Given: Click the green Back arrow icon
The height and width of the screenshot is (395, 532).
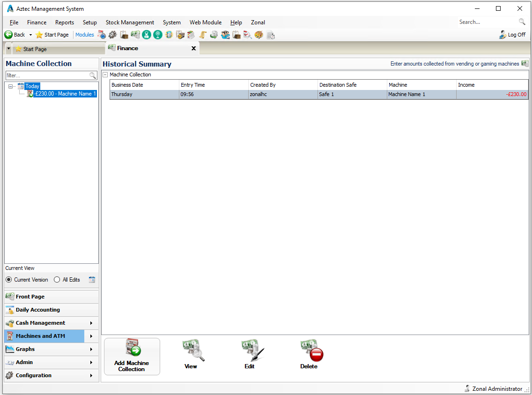Looking at the screenshot, I should 8,35.
